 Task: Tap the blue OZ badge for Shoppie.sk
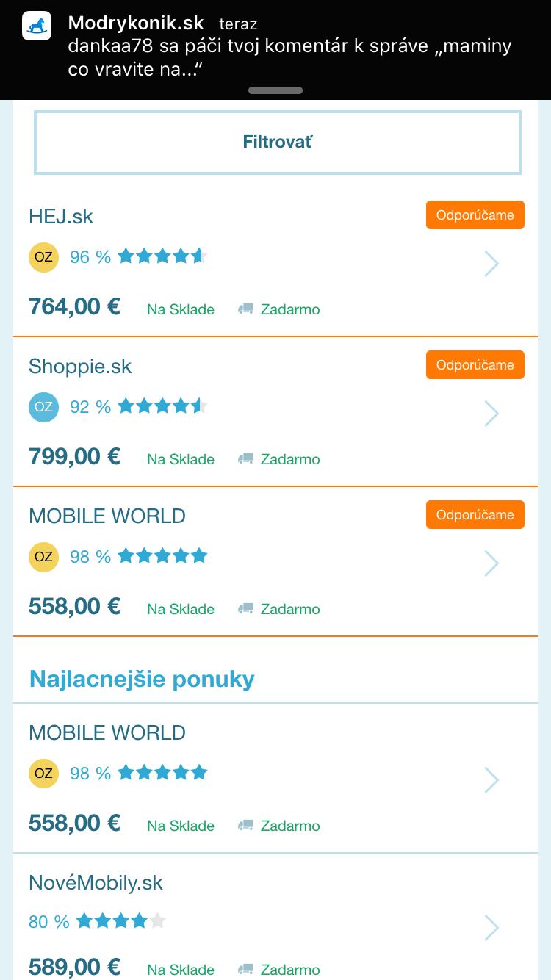[x=43, y=406]
